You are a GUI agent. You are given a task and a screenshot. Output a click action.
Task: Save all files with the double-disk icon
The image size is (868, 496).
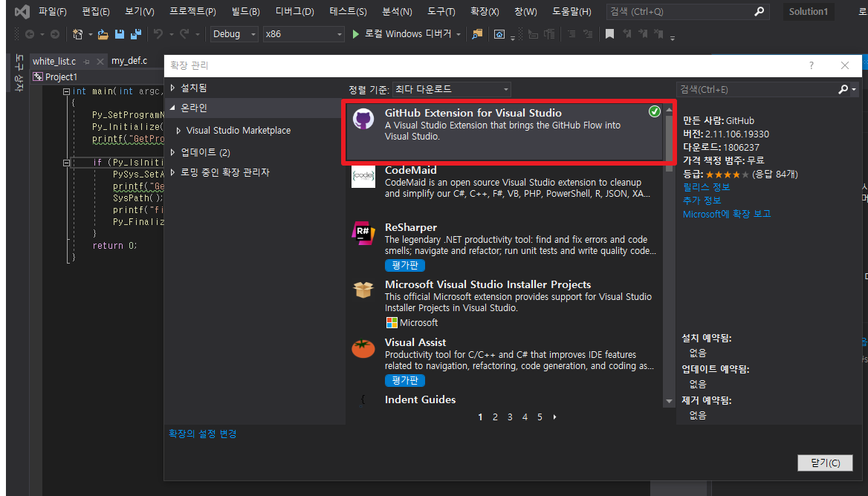pyautogui.click(x=135, y=34)
